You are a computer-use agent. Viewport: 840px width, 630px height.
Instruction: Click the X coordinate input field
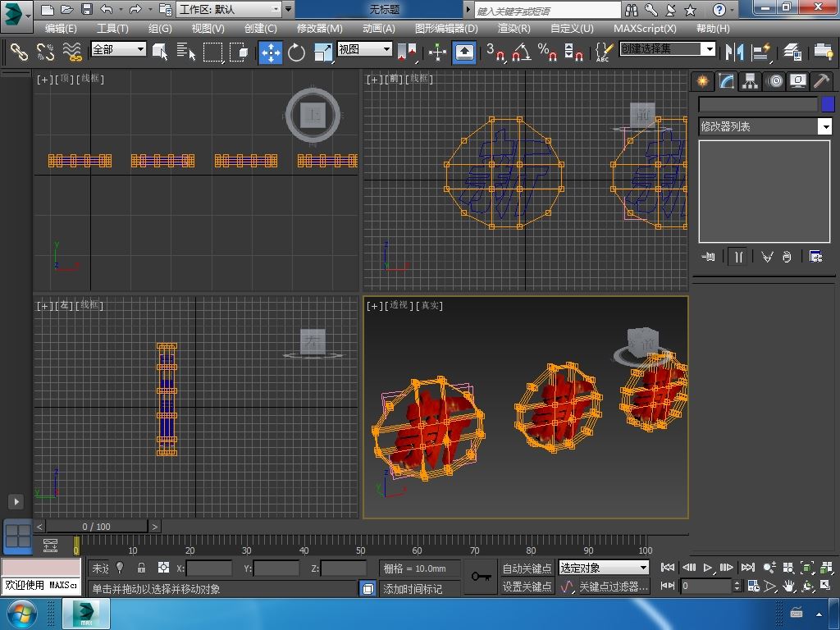tap(209, 568)
